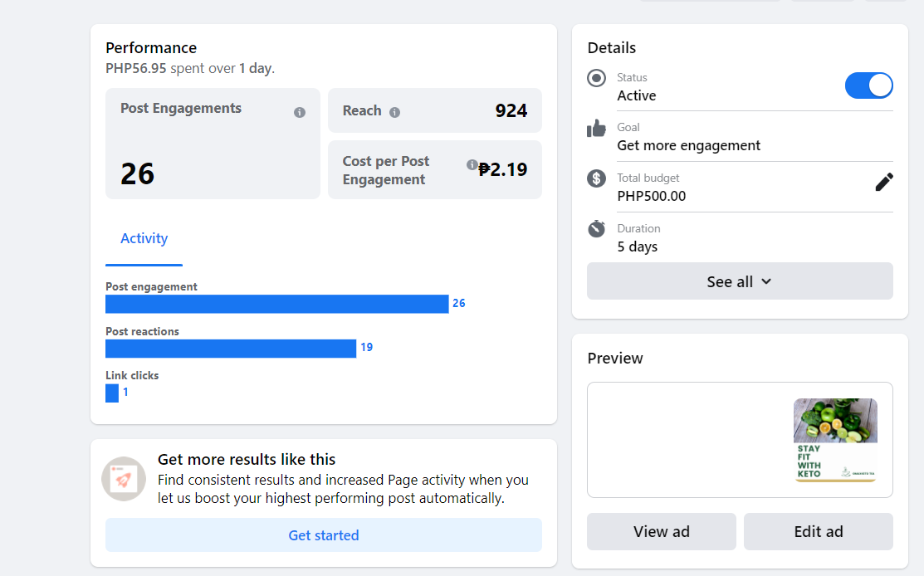Open the ad with View ad

pyautogui.click(x=661, y=531)
